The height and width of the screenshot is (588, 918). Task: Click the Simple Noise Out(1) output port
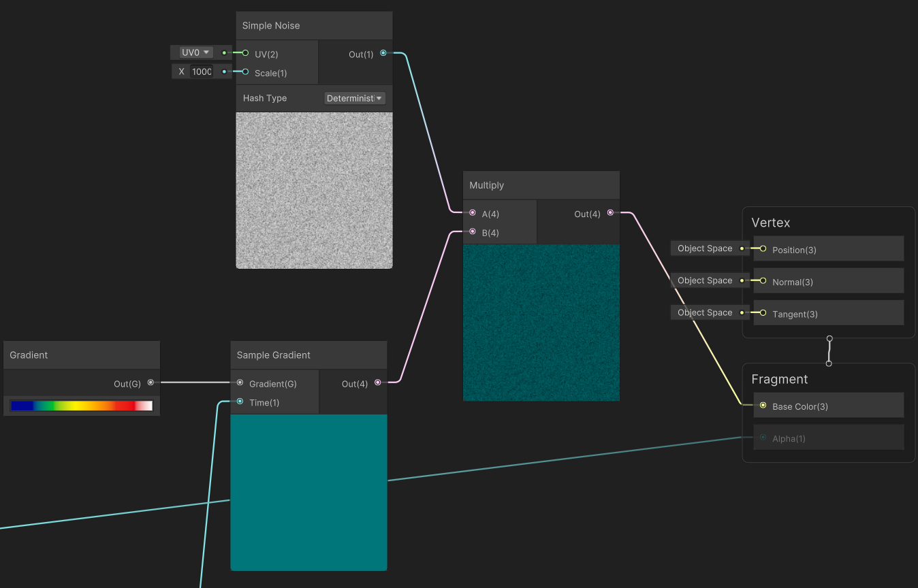383,53
